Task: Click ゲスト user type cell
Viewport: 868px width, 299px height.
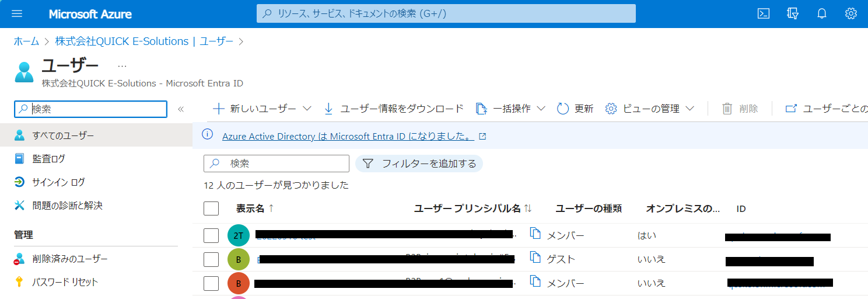Action: coord(561,259)
